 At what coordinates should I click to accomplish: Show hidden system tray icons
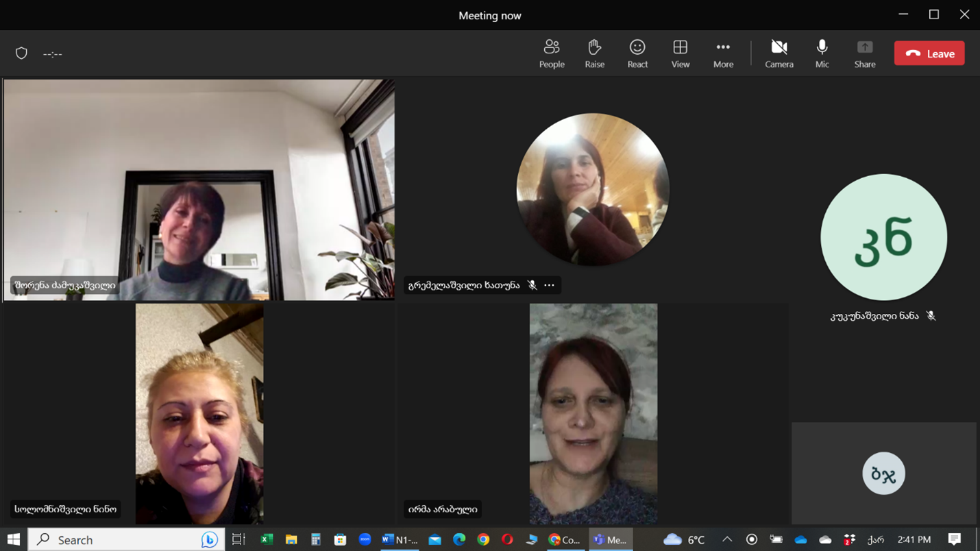pyautogui.click(x=727, y=540)
